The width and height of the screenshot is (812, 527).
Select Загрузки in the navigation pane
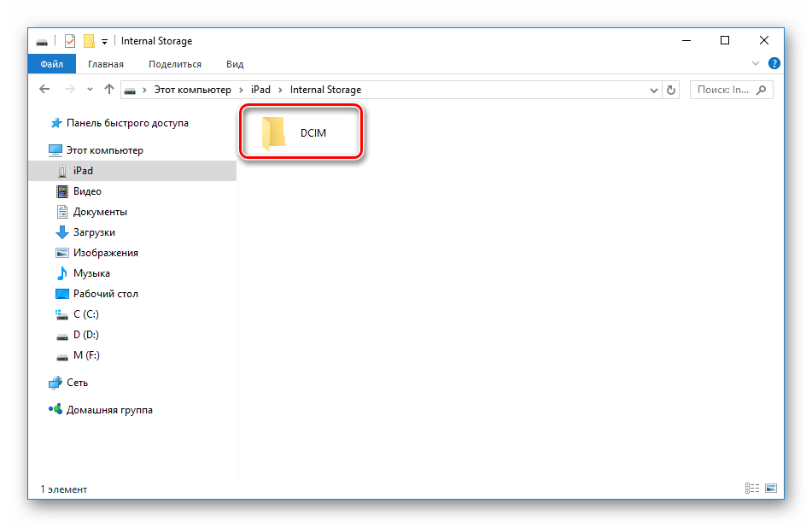point(94,232)
